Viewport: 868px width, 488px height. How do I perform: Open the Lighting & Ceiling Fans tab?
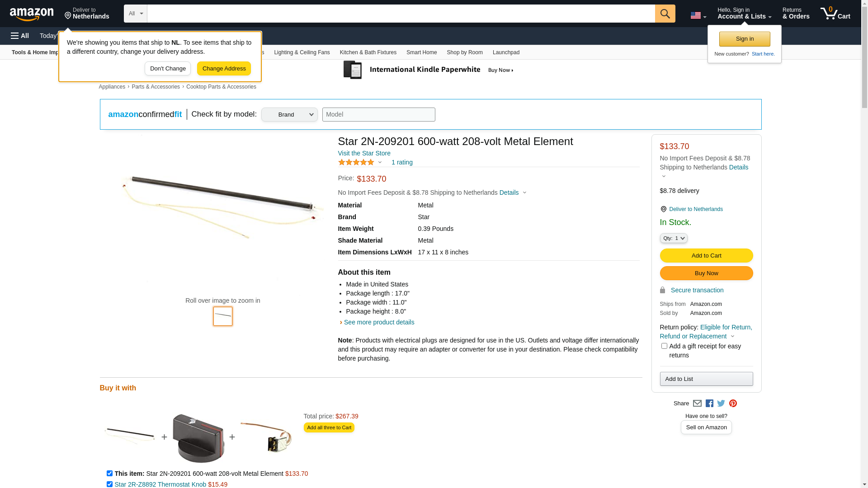(x=302, y=52)
